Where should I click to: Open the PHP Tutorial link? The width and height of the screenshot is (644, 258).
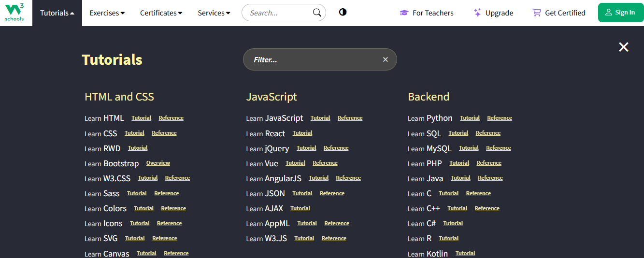point(459,163)
